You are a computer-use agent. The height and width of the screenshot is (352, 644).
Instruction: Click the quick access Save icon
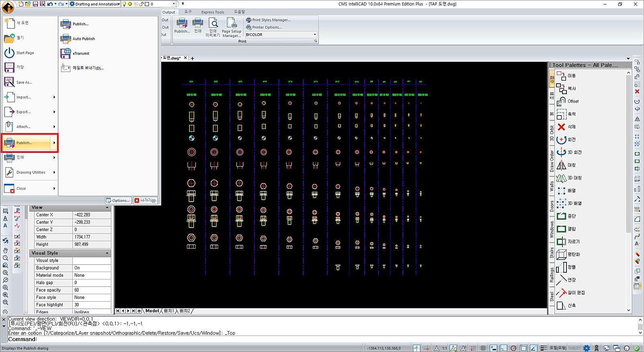point(35,4)
